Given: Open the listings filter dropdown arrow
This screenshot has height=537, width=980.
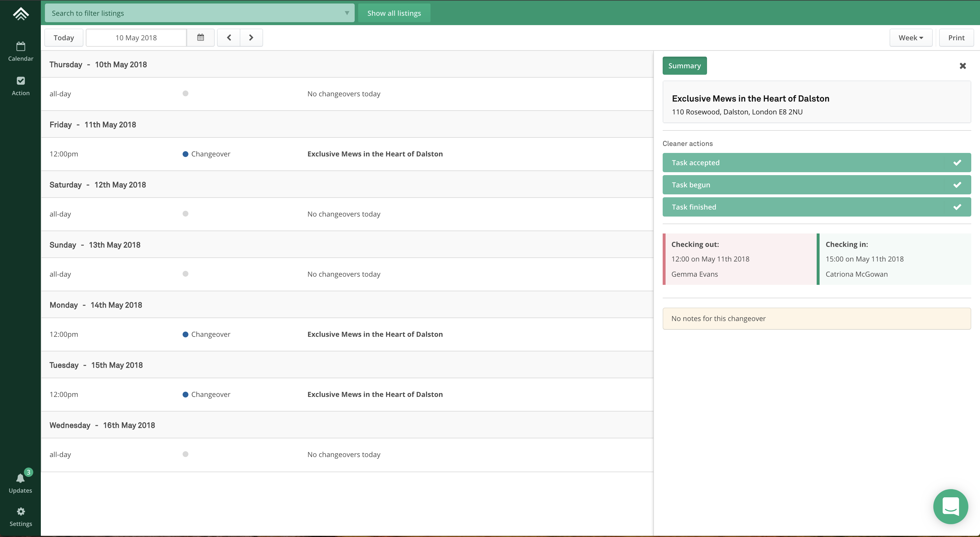Looking at the screenshot, I should 346,13.
